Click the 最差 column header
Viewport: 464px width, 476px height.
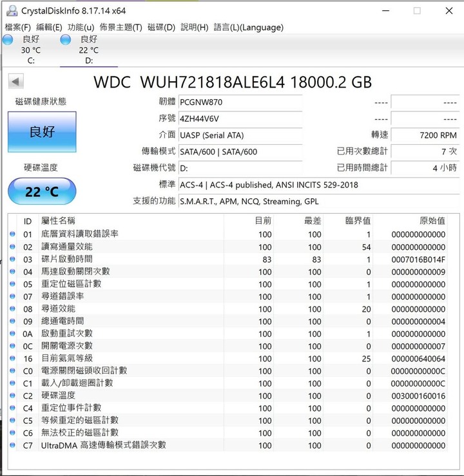point(298,221)
